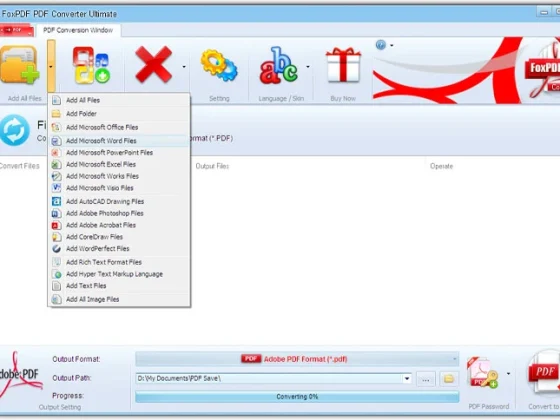Click the Adobe PDF logo in Output Setting
The height and width of the screenshot is (420, 560).
point(20,375)
